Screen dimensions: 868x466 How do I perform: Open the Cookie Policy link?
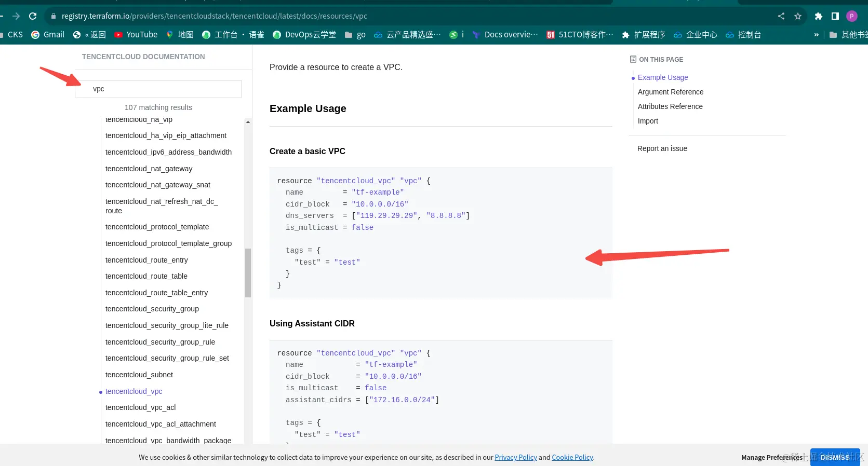click(x=572, y=457)
